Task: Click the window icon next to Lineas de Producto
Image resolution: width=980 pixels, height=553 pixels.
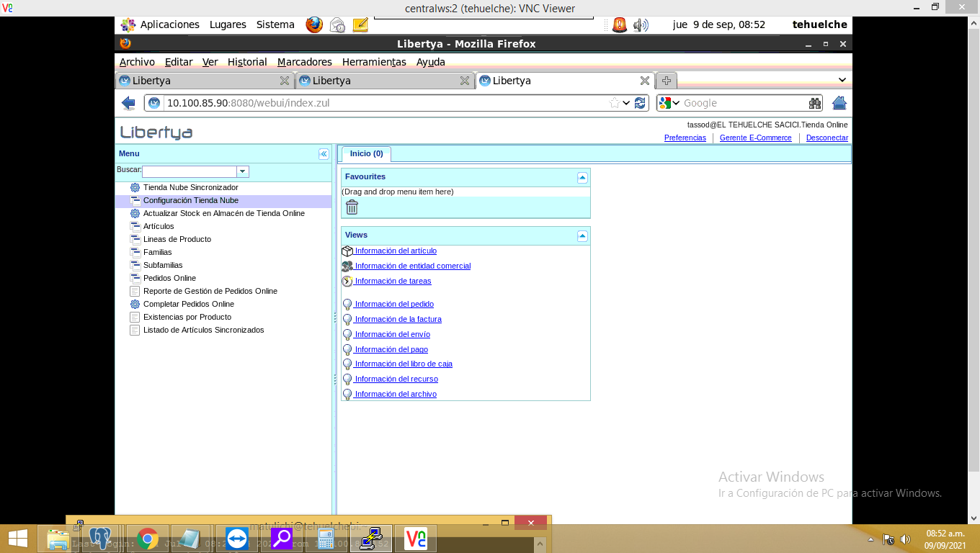Action: tap(135, 239)
